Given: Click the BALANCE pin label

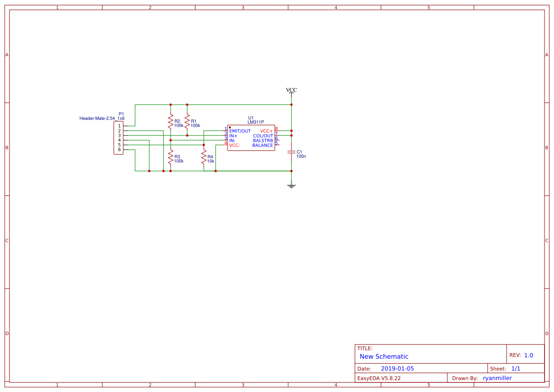Looking at the screenshot, I should [263, 145].
